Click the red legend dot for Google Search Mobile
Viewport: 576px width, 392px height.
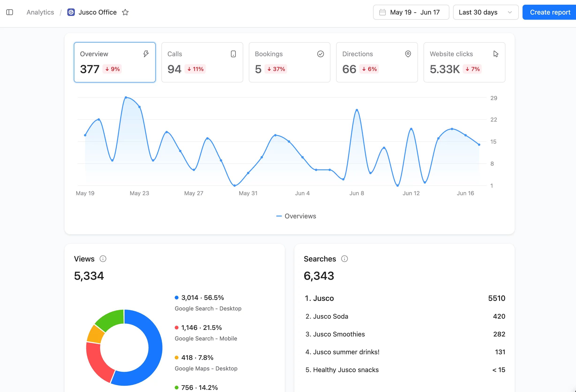pos(176,328)
